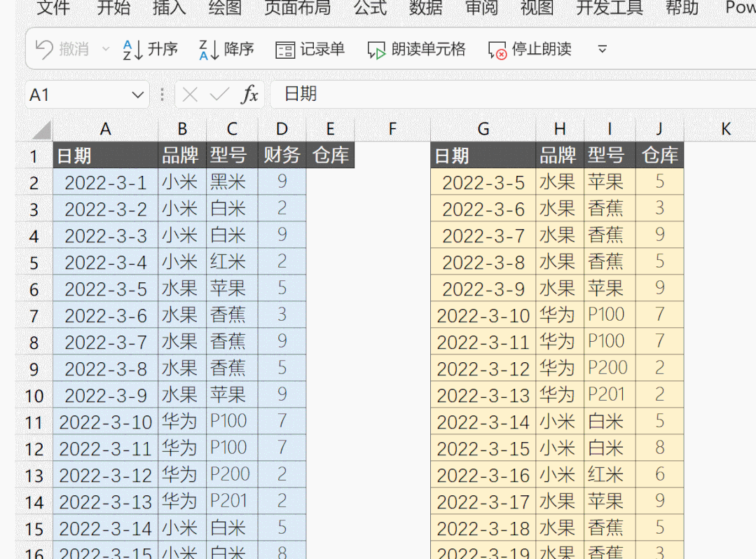
Task: Sort ascending with 升序 button
Action: tap(150, 49)
